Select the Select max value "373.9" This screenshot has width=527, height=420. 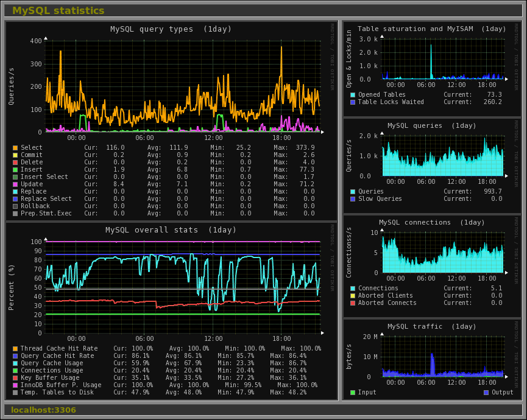[x=305, y=148]
